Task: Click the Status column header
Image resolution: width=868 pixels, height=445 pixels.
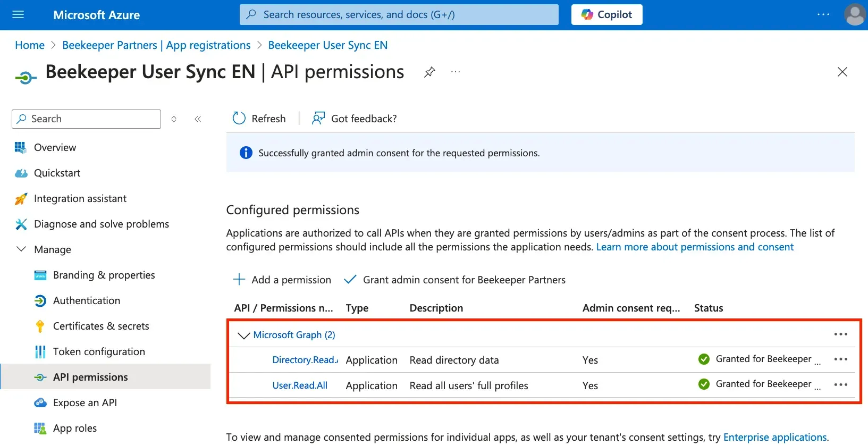Action: coord(709,308)
